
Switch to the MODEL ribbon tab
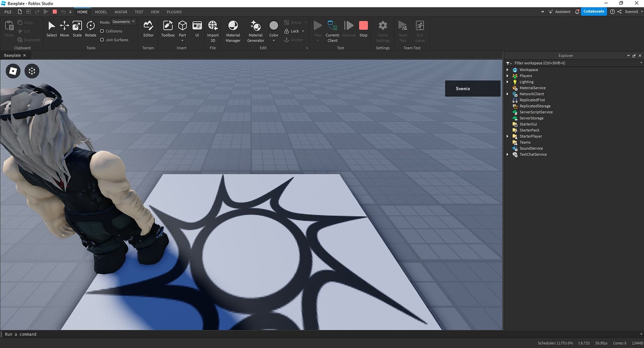[101, 12]
